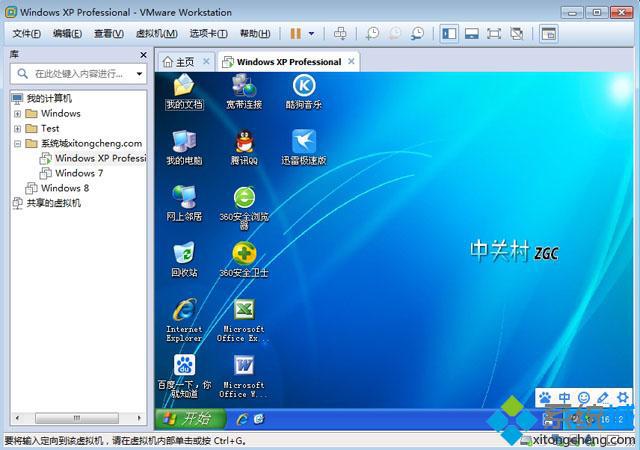Screen dimensions: 640x450
Task: Click the XP 开始 start button
Action: coord(191,418)
